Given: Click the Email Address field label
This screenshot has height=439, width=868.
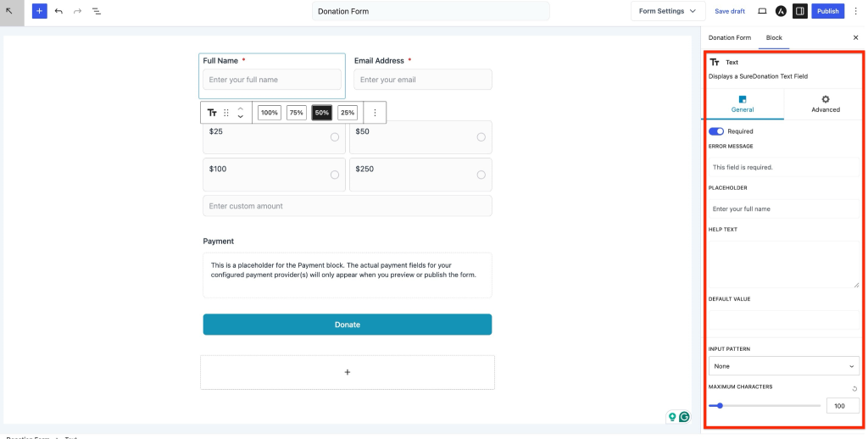Looking at the screenshot, I should [379, 60].
